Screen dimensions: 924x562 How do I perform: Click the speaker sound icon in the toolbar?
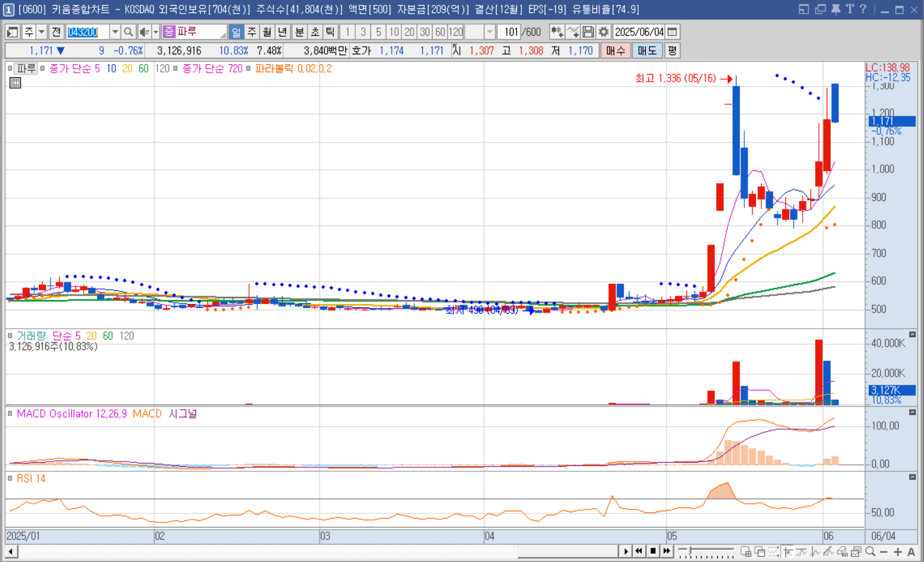(x=144, y=32)
